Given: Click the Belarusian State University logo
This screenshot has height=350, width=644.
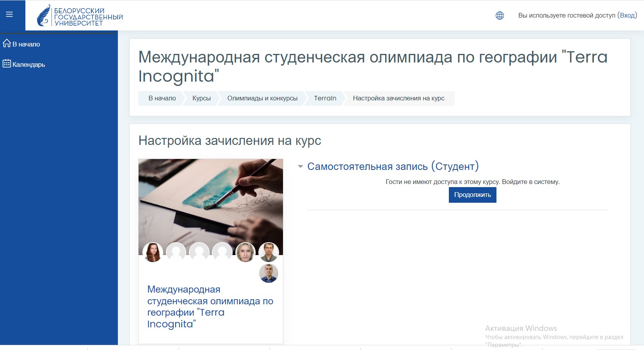Looking at the screenshot, I should tap(80, 16).
